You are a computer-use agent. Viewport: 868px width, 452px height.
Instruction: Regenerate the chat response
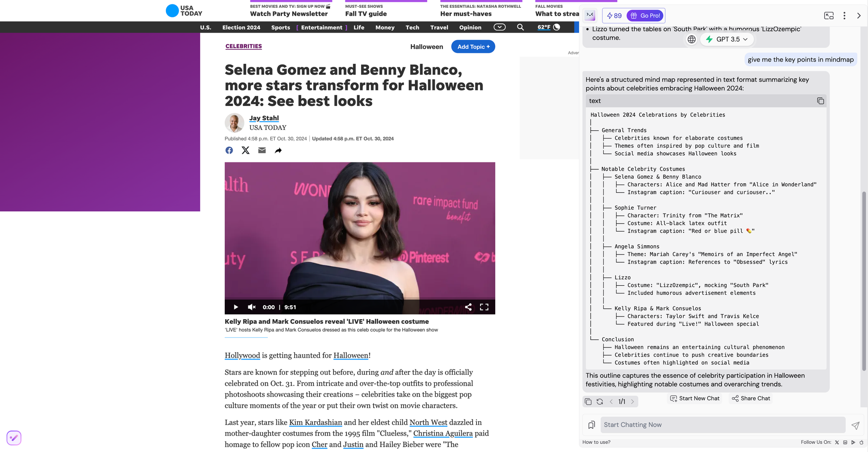(x=600, y=402)
